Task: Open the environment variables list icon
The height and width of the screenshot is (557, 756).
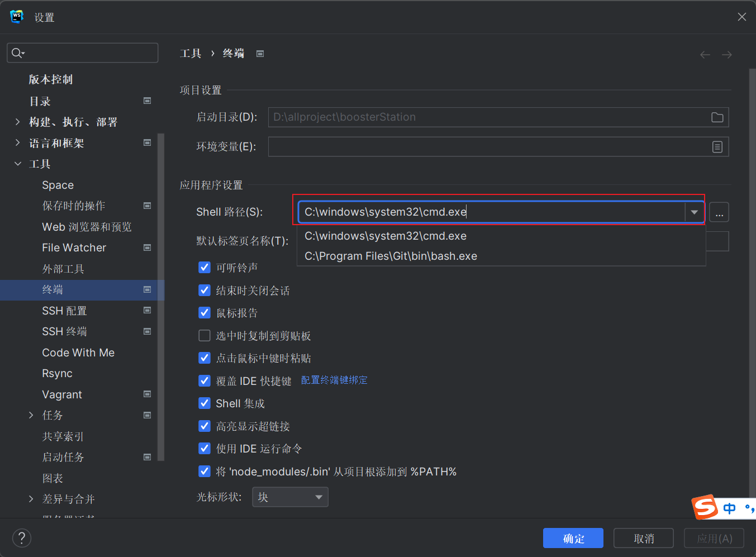Action: point(717,146)
